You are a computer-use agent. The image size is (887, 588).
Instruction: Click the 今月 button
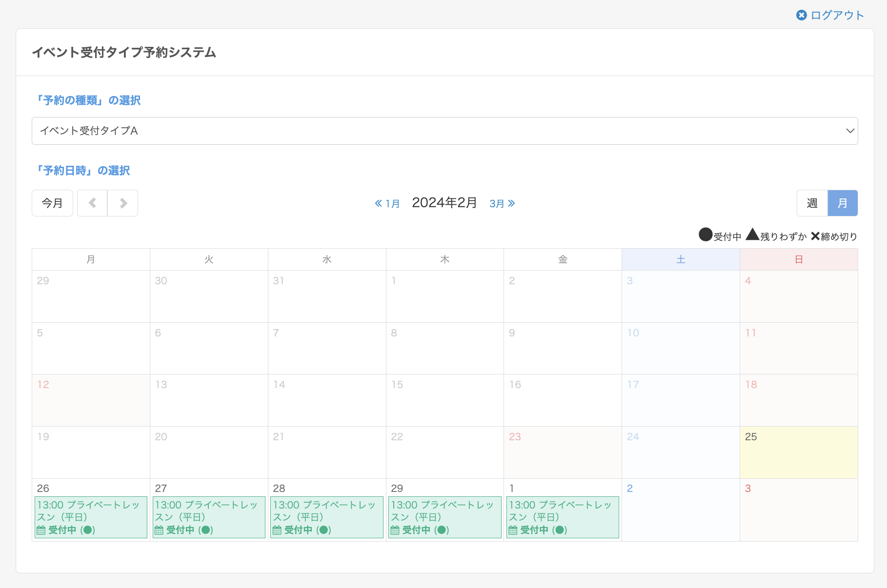(x=52, y=203)
